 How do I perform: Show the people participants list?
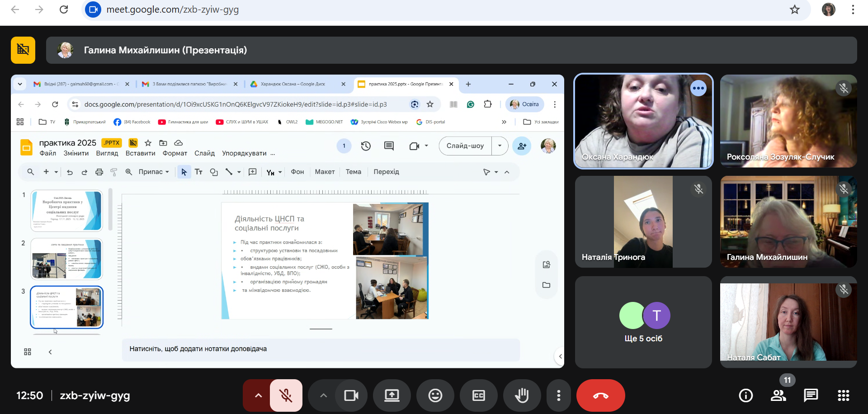778,396
